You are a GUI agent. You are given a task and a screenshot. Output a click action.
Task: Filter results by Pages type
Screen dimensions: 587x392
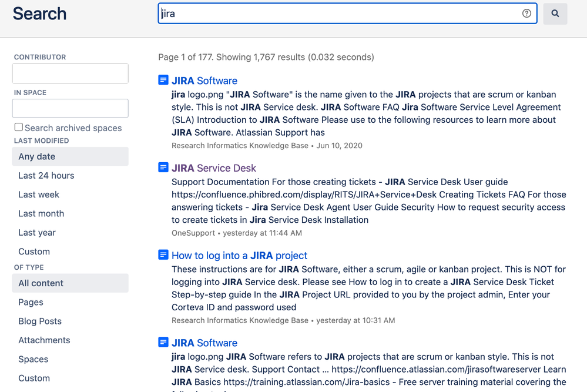(31, 302)
